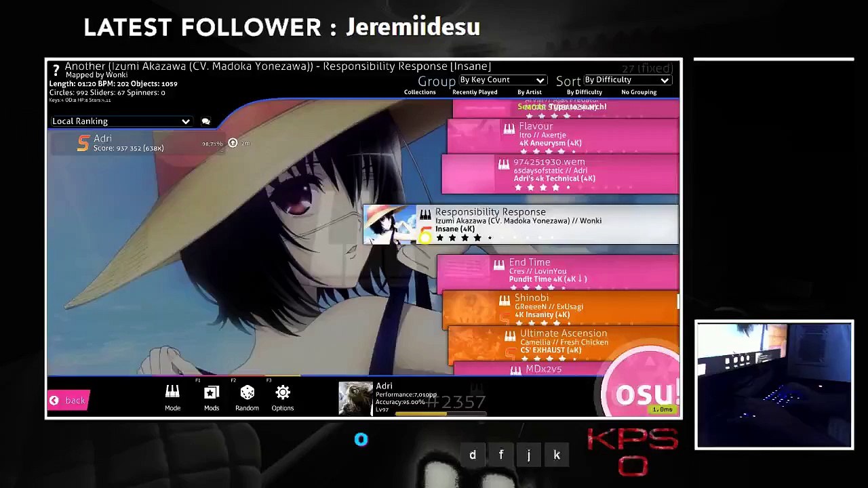Viewport: 868px width, 488px height.
Task: Click the S rank badge on Ultimate Ascension
Action: point(510,353)
